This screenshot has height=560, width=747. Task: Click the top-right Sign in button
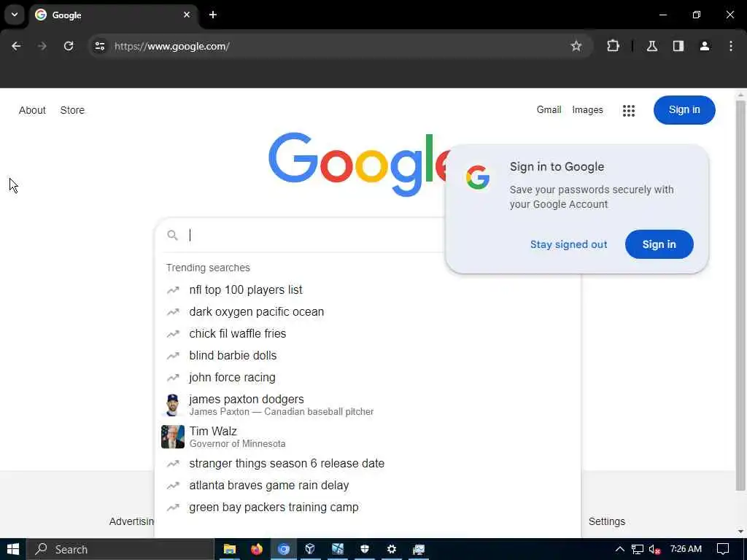coord(684,110)
